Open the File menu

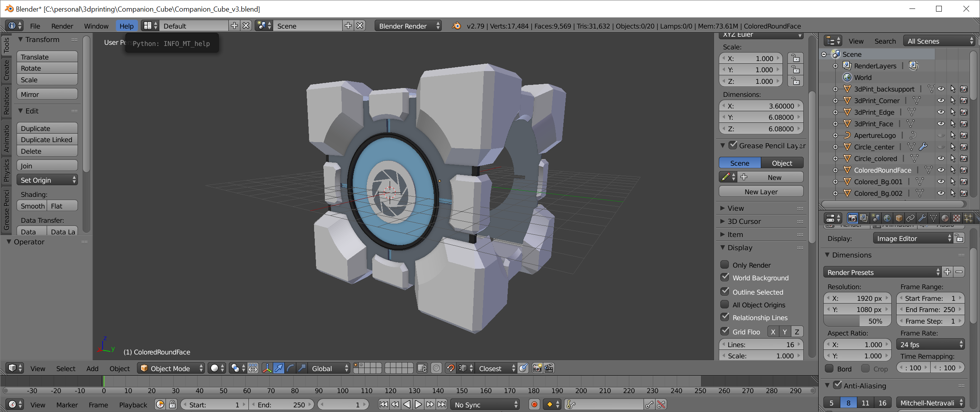click(x=35, y=26)
